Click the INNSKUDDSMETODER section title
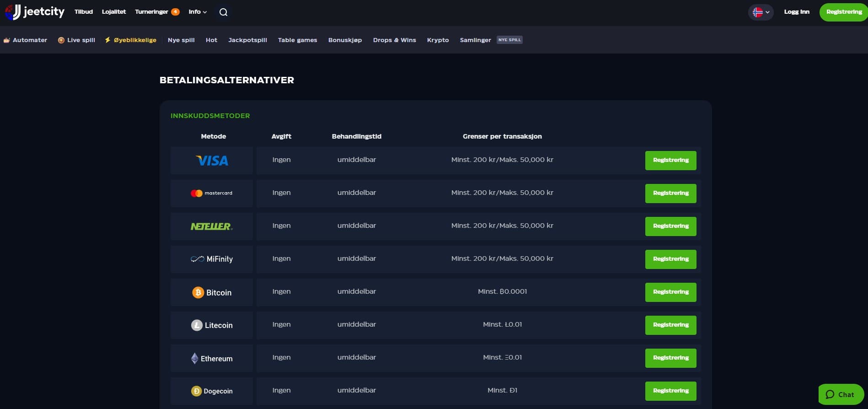The height and width of the screenshot is (409, 868). [210, 116]
